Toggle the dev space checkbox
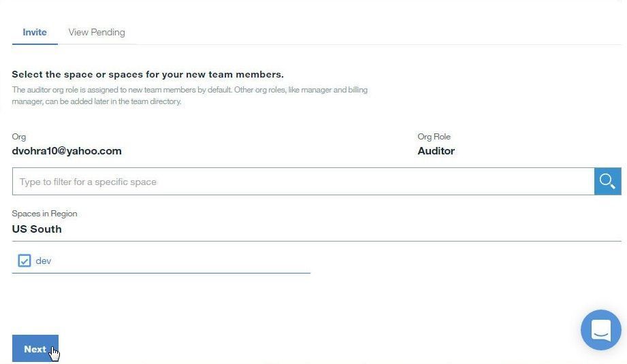The height and width of the screenshot is (364, 627). coord(25,261)
